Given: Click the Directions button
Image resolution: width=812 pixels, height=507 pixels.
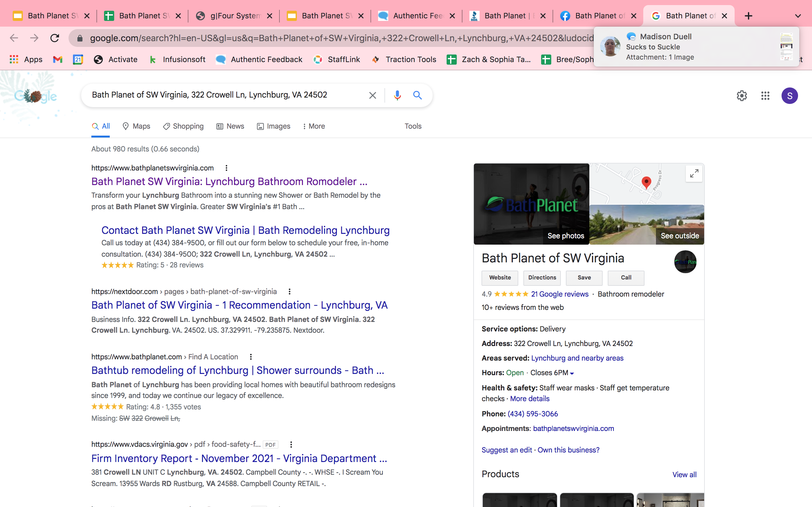Looking at the screenshot, I should (x=542, y=278).
